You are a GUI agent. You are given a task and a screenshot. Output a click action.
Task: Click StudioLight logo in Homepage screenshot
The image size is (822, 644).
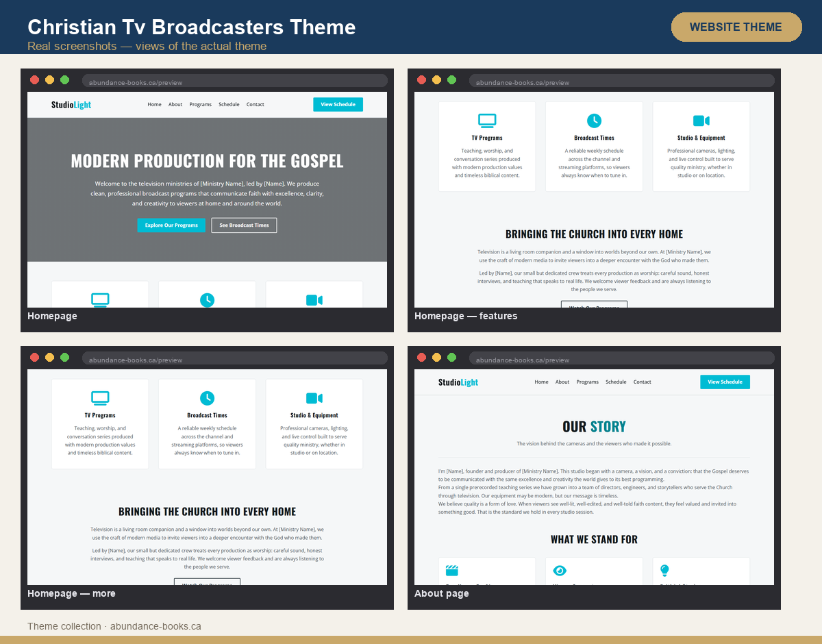(71, 105)
